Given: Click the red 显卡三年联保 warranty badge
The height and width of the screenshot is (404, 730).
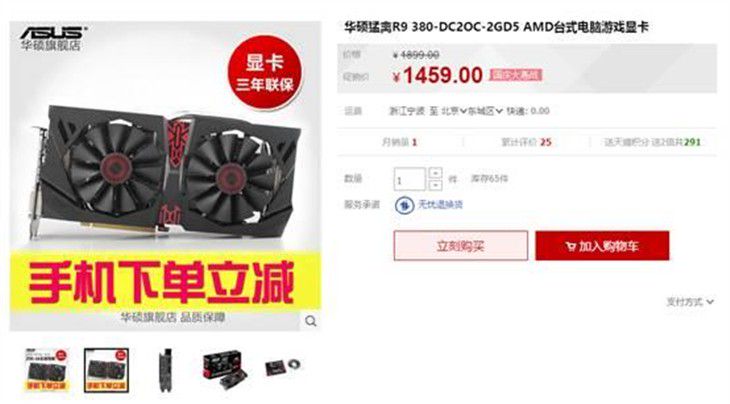Looking at the screenshot, I should pyautogui.click(x=264, y=73).
